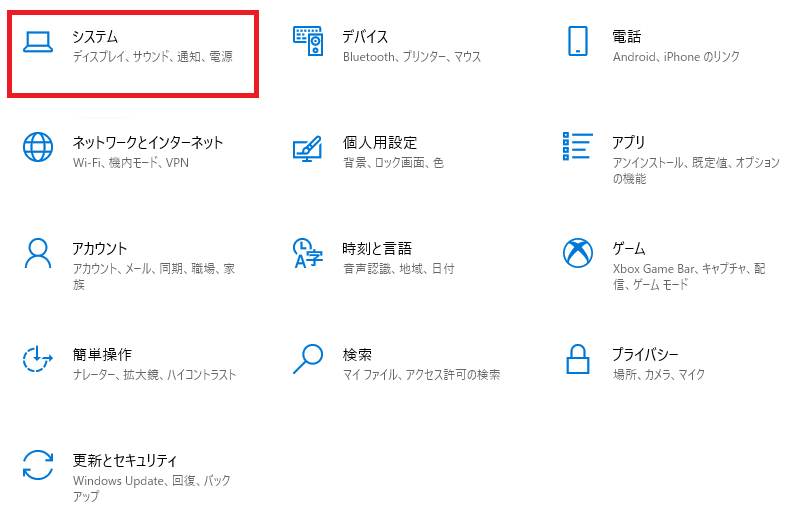This screenshot has width=804, height=532.
Task: Click the text Xbox Game Bar、キャプチャ、配信、ゲーム モード
Action: pyautogui.click(x=689, y=276)
